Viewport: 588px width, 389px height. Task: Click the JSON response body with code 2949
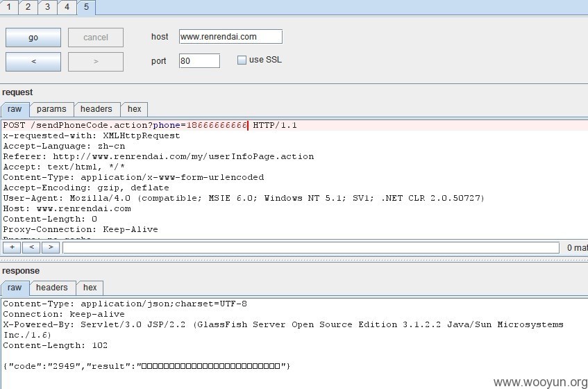tap(146, 366)
